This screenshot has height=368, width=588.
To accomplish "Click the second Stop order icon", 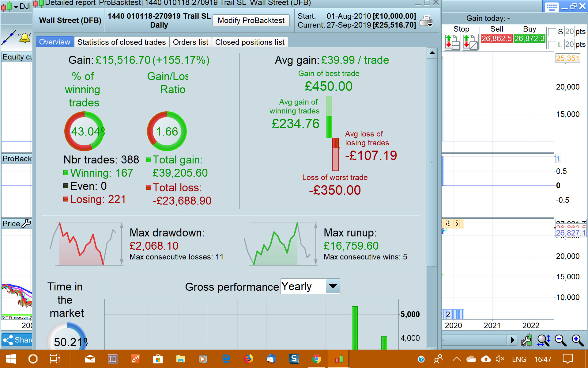I will pyautogui.click(x=470, y=42).
